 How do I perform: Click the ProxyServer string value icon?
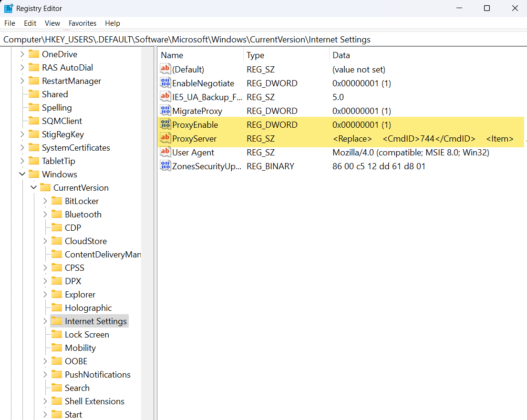pyautogui.click(x=165, y=139)
